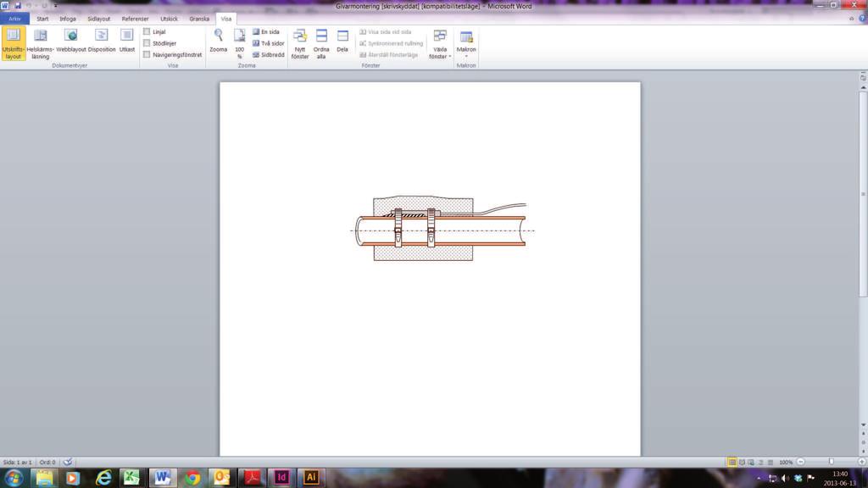Open Windows Start menu
Viewport: 868px width, 488px height.
[x=14, y=478]
